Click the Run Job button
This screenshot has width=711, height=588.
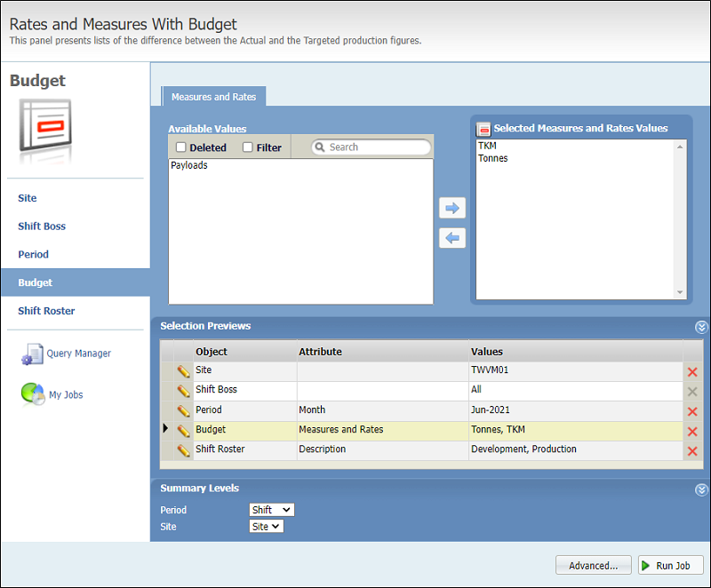pos(671,565)
